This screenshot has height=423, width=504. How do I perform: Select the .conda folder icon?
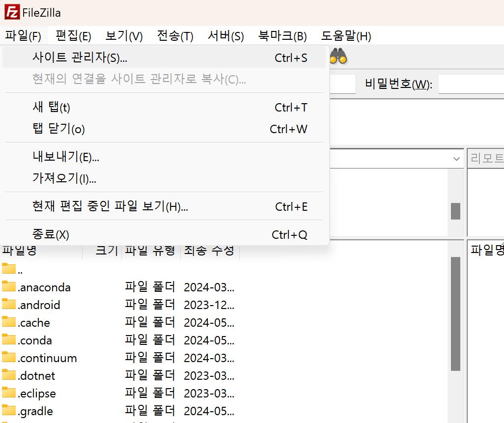pyautogui.click(x=9, y=339)
